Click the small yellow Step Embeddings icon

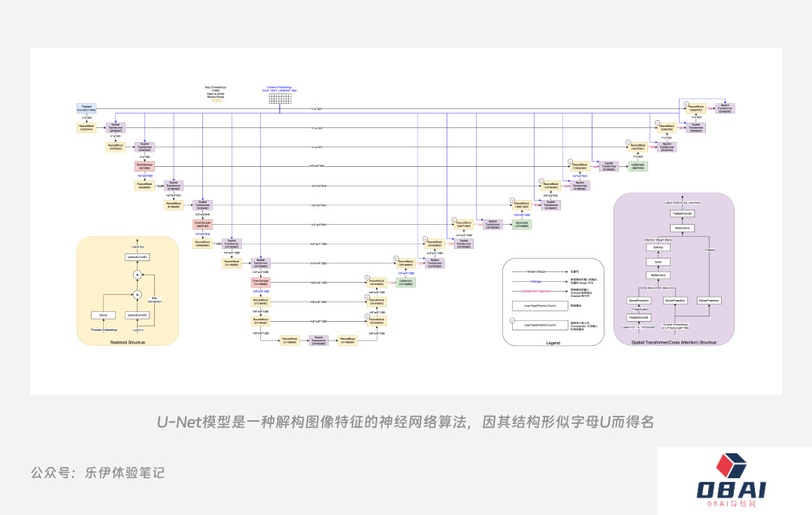217,99
